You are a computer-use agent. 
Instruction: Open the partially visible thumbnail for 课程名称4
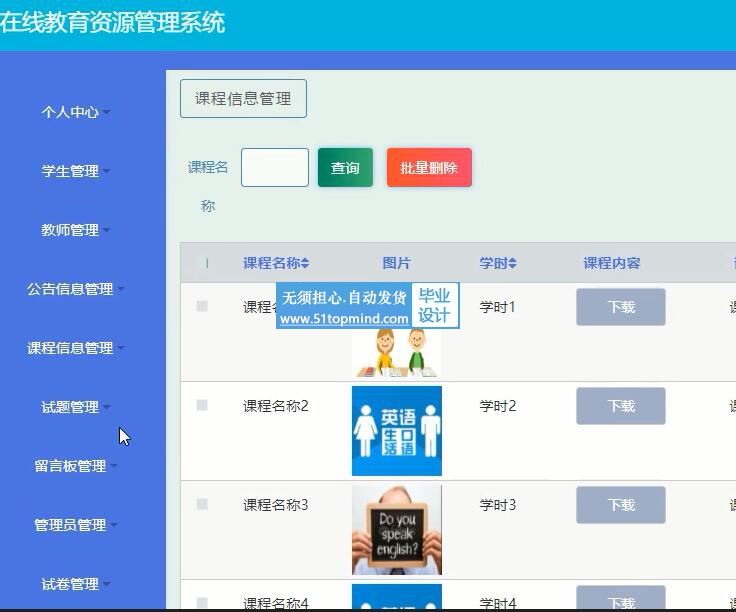coord(397,597)
